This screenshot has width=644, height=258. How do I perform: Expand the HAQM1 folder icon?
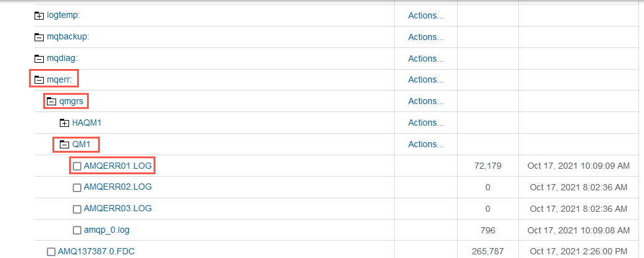65,123
